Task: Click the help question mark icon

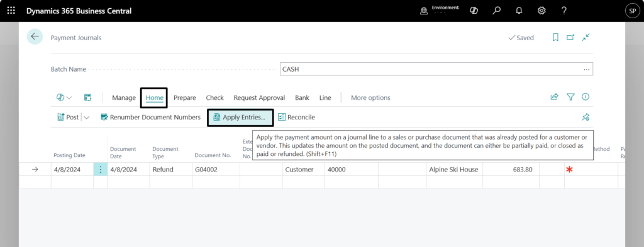Action: 564,11
